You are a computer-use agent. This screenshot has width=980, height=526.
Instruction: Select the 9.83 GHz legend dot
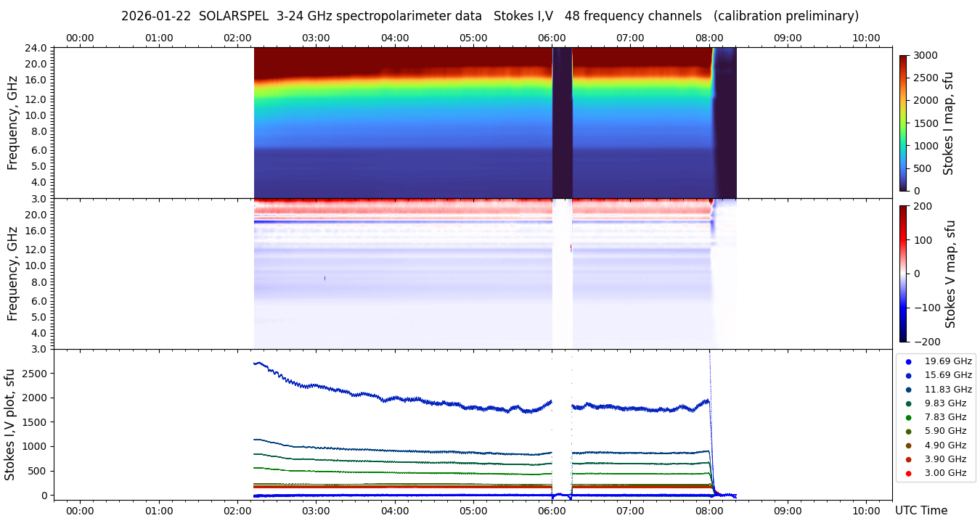pos(908,403)
